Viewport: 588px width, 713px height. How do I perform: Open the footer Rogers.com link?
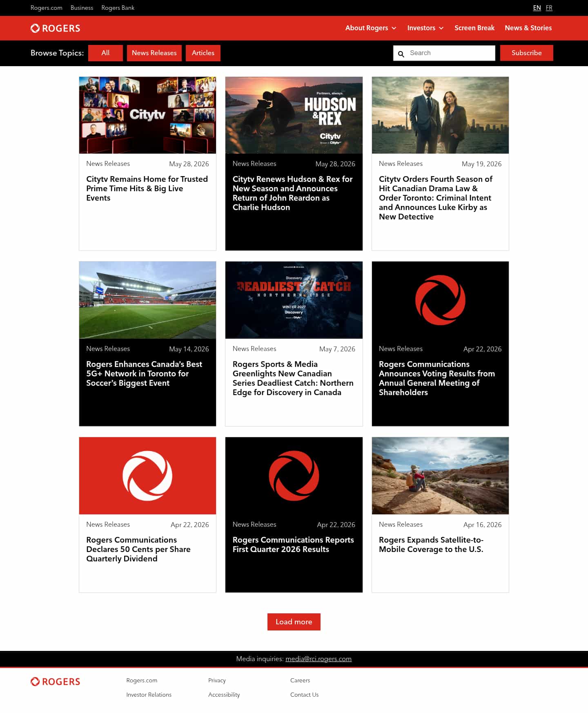coord(142,680)
